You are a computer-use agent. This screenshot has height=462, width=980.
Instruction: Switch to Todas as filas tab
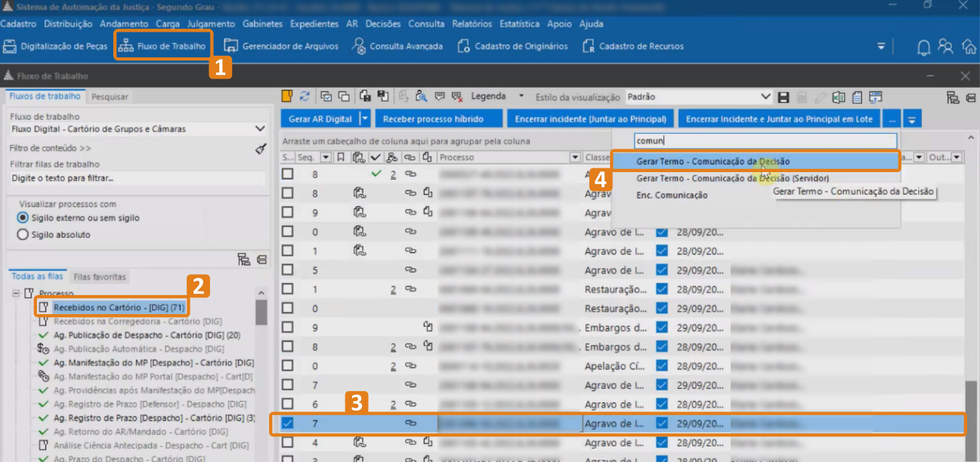click(37, 277)
